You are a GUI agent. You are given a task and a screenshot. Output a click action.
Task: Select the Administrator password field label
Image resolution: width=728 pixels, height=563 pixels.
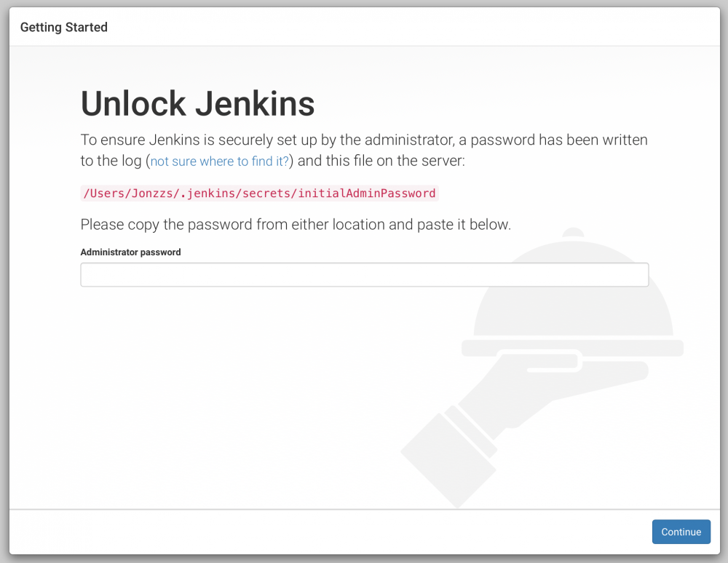point(130,252)
